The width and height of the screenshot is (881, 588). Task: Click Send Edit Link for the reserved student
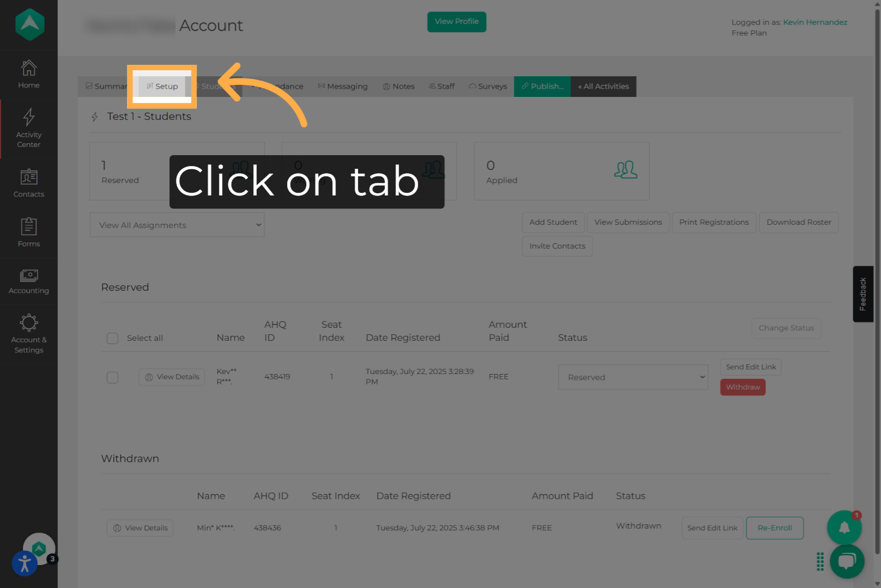coord(751,367)
